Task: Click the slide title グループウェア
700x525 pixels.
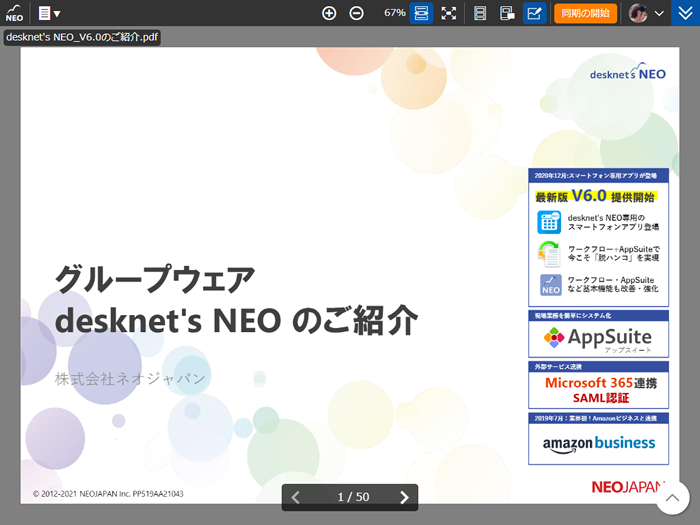Action: click(x=154, y=279)
